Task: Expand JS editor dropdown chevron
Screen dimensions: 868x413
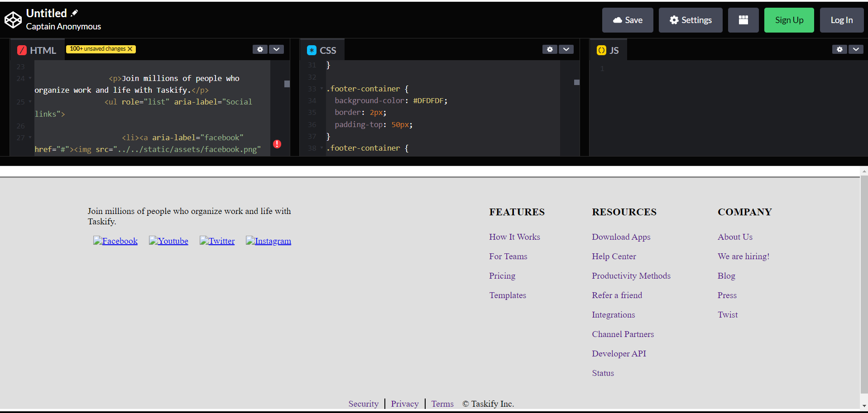Action: 856,49
